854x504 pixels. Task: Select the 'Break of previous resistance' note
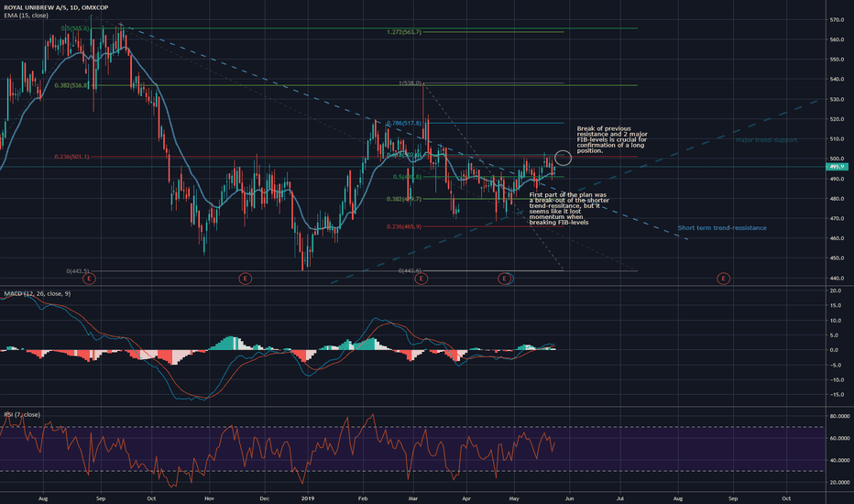point(612,139)
